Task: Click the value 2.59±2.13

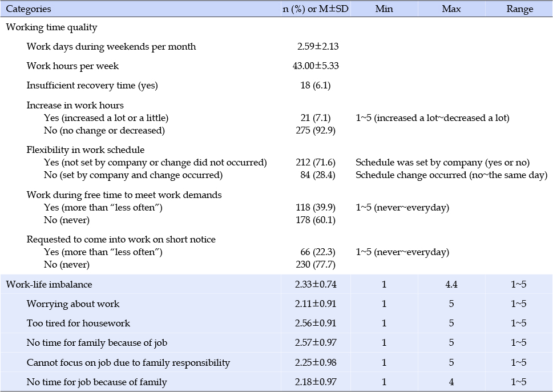Action: (x=318, y=47)
